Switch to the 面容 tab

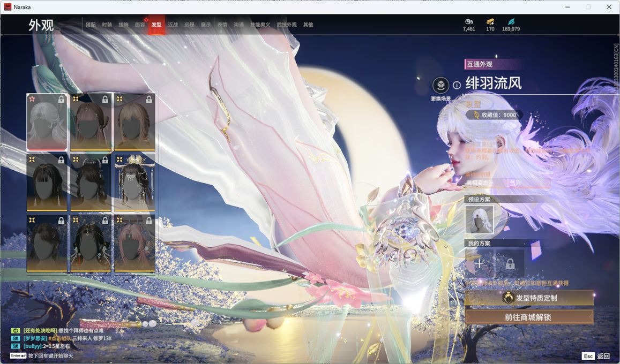(140, 25)
